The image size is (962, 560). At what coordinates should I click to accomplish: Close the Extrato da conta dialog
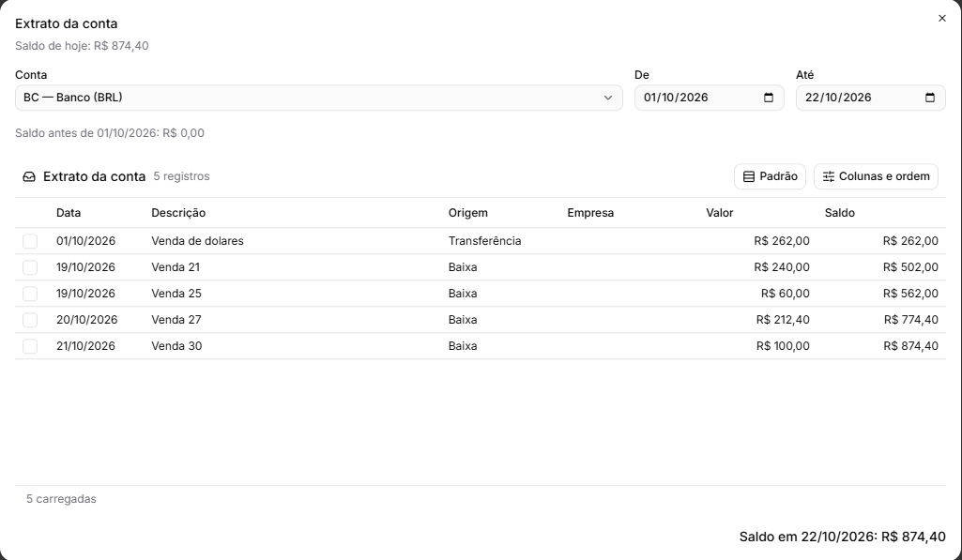(x=941, y=19)
